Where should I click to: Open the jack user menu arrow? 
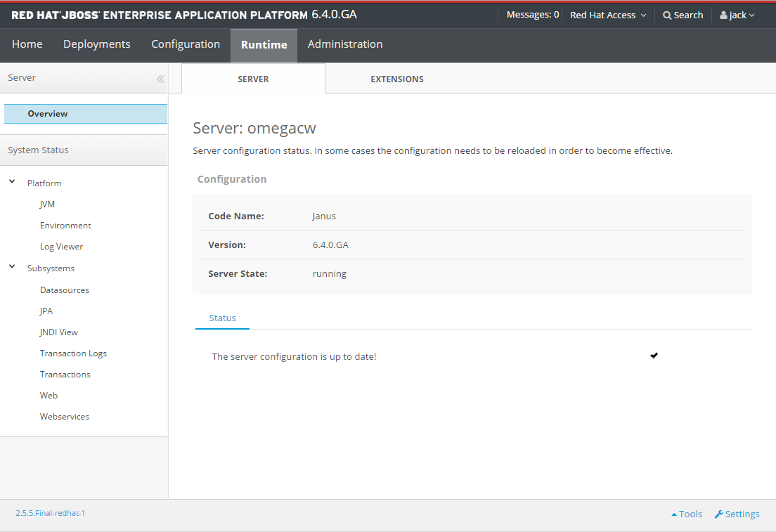pos(752,15)
